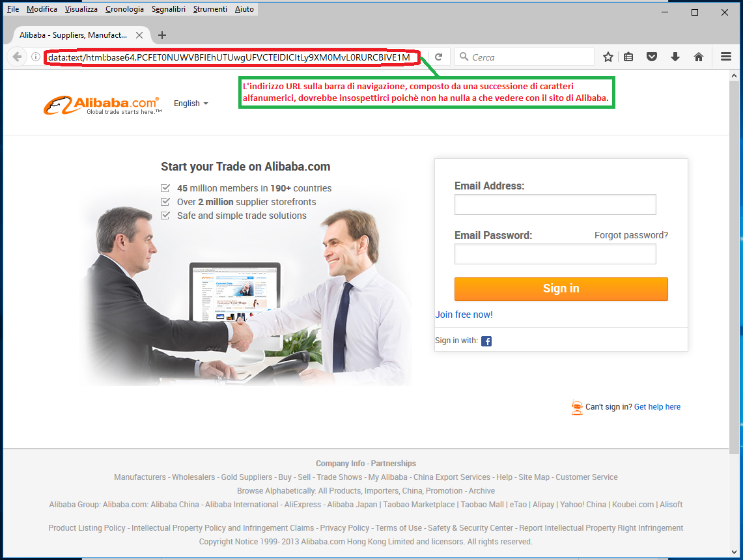Screen dimensions: 743x560
Task: Click the Alibaba.com logo
Action: [x=102, y=105]
